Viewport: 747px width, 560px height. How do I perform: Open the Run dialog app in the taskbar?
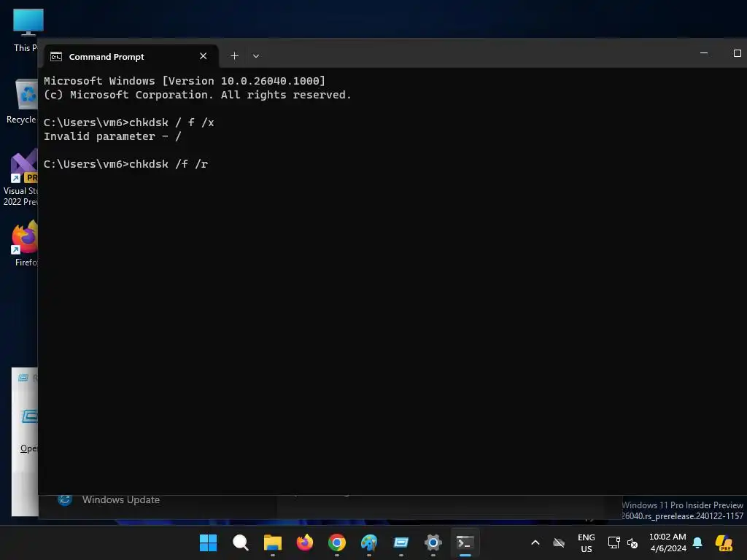(401, 542)
